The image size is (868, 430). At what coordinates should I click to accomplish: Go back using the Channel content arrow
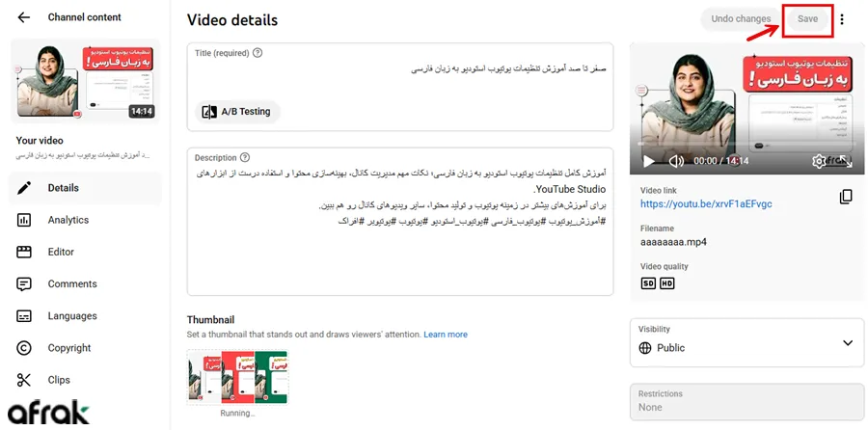(x=24, y=17)
